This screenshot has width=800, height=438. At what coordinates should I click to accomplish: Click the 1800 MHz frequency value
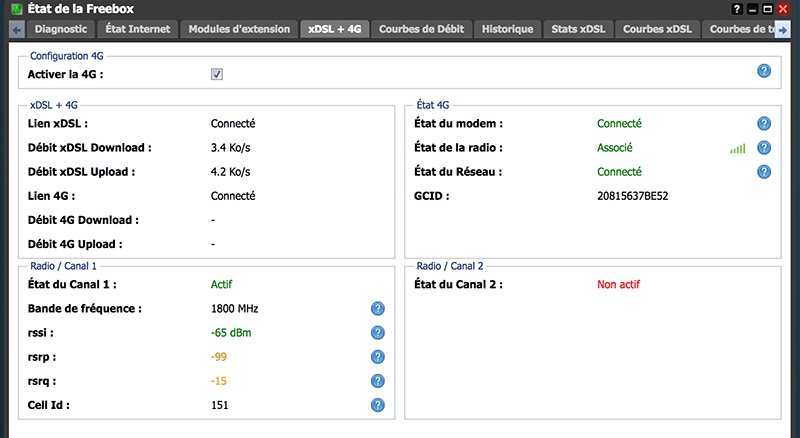[235, 309]
